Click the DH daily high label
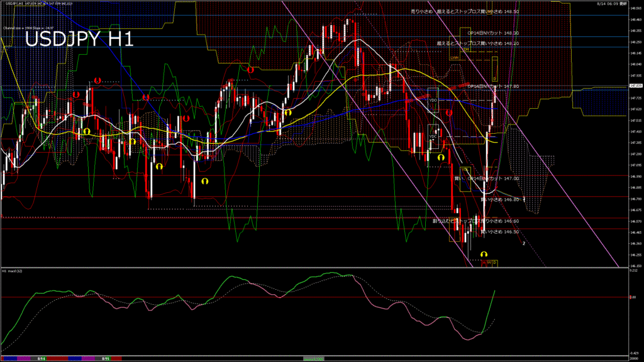The image size is (644, 362). pyautogui.click(x=466, y=48)
